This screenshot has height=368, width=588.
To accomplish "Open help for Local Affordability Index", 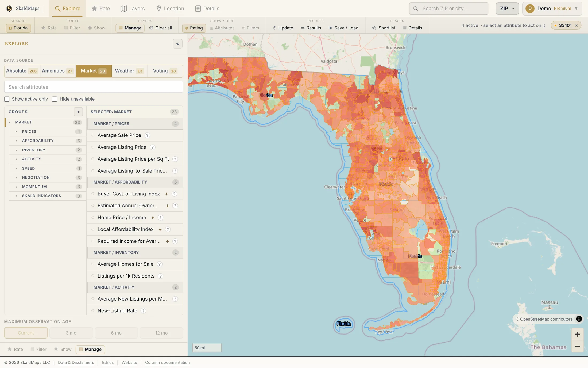I will 168,229.
